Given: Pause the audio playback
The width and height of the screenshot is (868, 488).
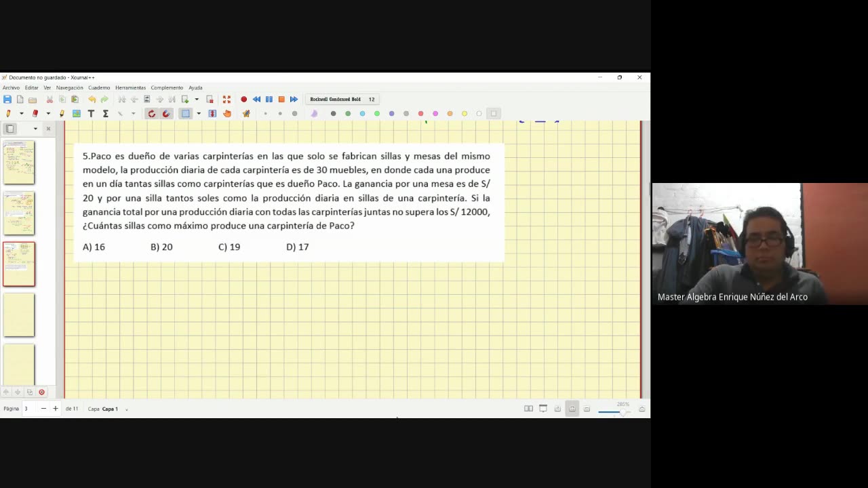Looking at the screenshot, I should [269, 100].
